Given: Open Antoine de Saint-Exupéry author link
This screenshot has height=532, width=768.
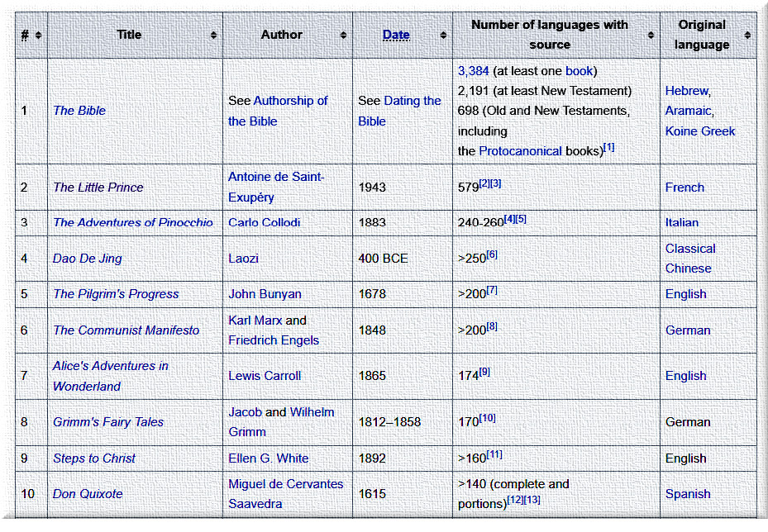Looking at the screenshot, I should click(276, 188).
